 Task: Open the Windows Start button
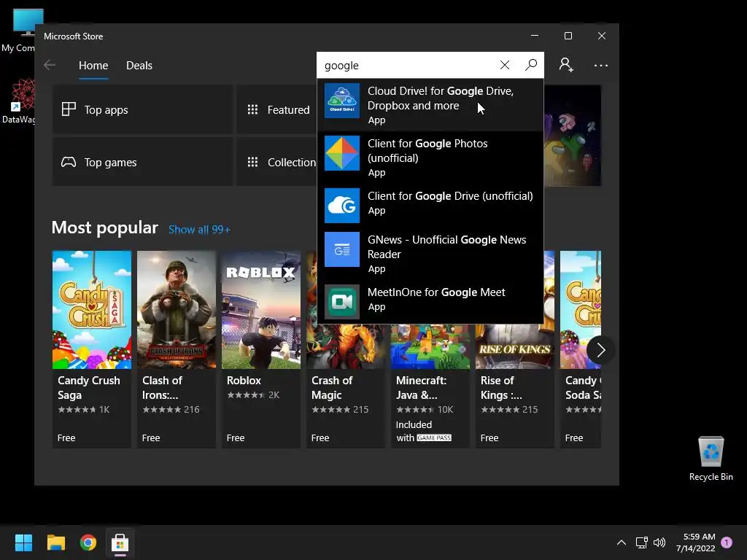click(x=23, y=542)
